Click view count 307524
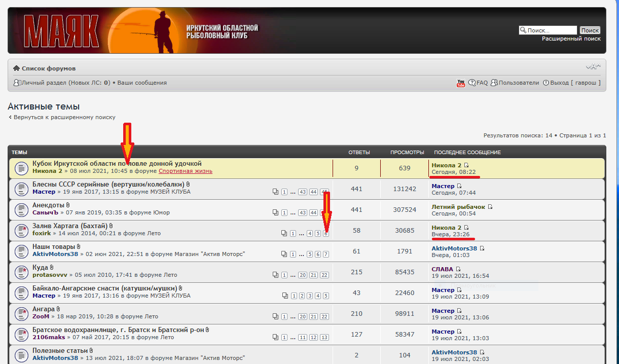This screenshot has width=619, height=364. pos(405,209)
